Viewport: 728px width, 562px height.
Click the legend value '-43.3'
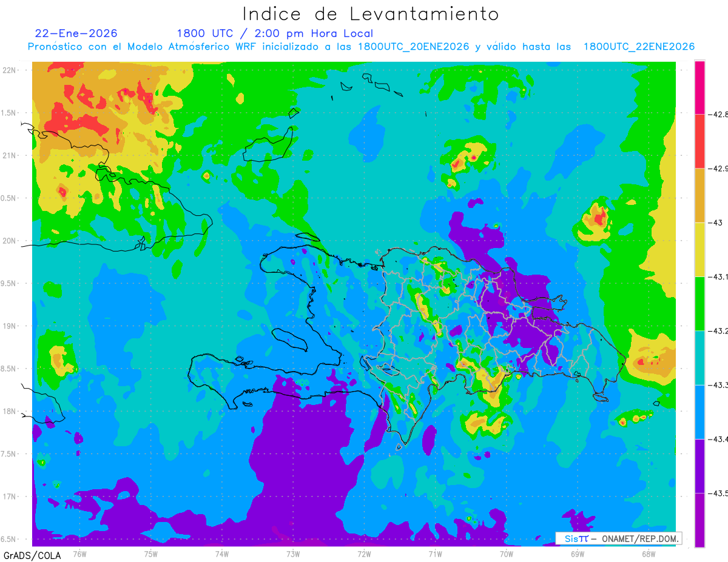(x=718, y=385)
